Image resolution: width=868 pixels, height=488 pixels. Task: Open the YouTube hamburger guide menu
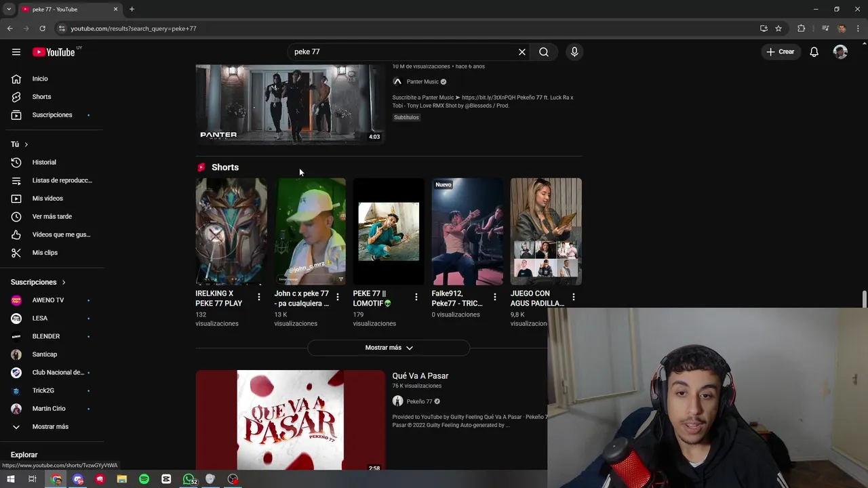click(16, 52)
